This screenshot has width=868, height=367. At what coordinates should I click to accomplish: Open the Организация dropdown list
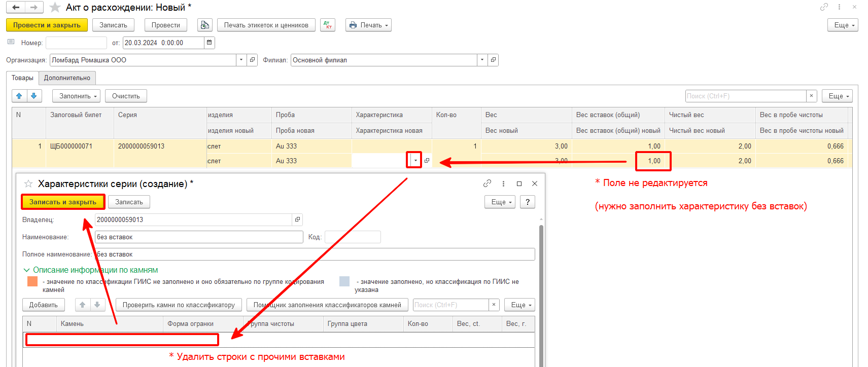tap(241, 60)
